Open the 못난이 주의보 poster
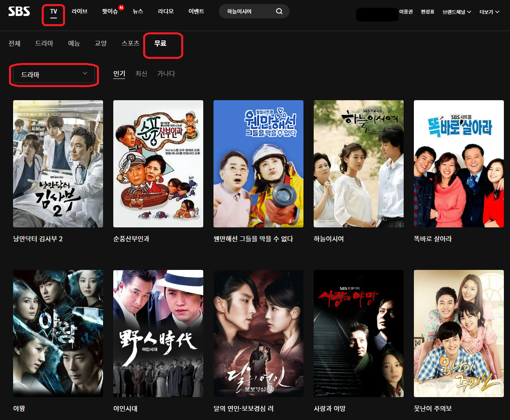The width and height of the screenshot is (510, 420). point(459,333)
